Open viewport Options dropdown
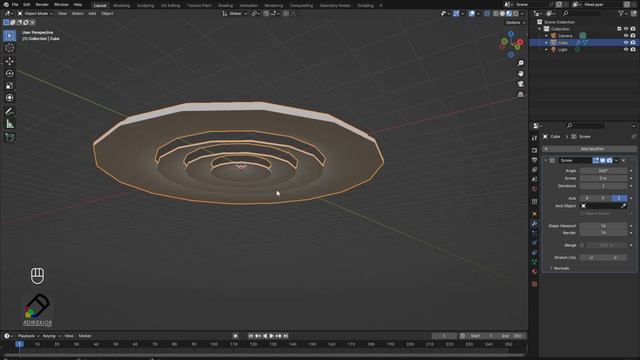The image size is (640, 360). 515,22
